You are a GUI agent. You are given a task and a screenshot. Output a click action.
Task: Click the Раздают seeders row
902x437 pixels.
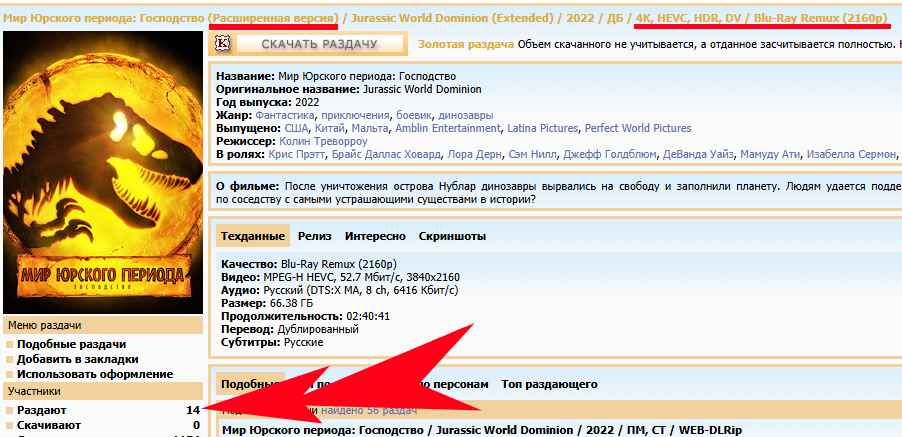coord(44,410)
